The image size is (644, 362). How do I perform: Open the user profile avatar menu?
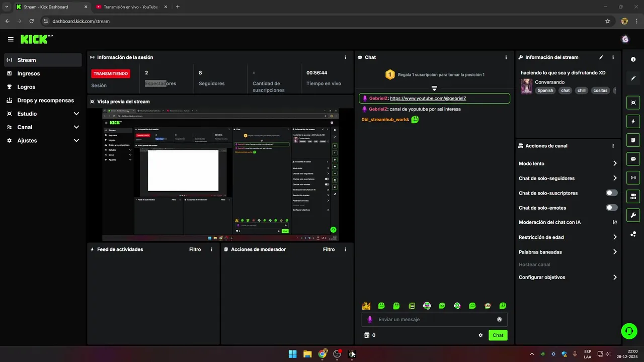[625, 39]
